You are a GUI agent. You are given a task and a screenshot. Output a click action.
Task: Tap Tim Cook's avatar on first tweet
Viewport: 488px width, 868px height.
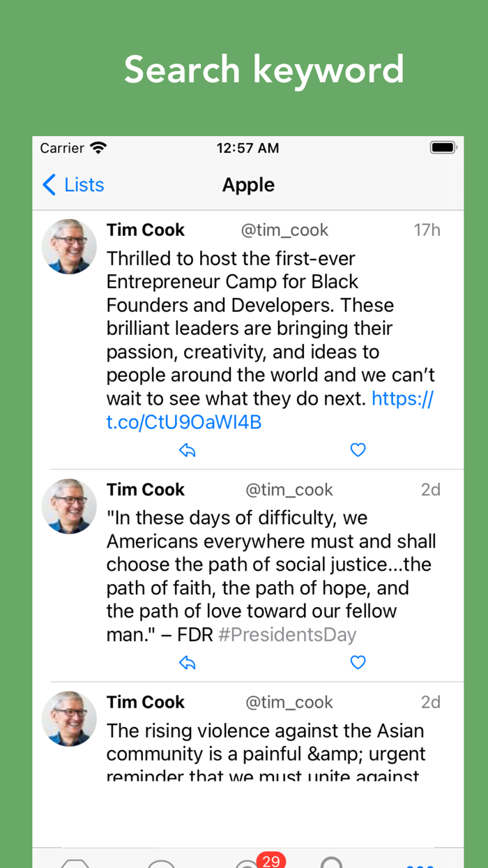point(69,246)
